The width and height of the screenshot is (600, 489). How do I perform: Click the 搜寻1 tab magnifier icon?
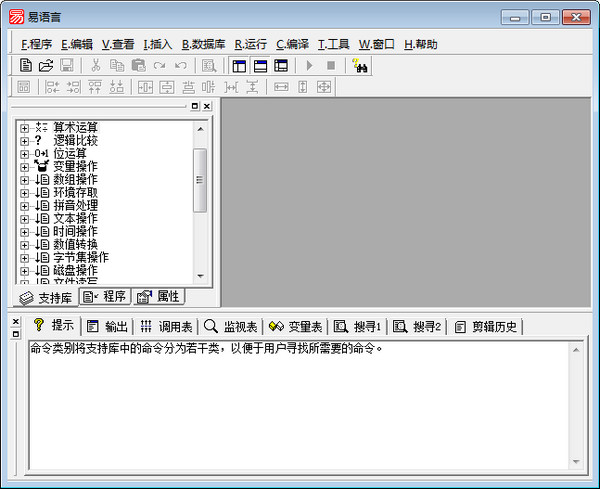coord(340,326)
